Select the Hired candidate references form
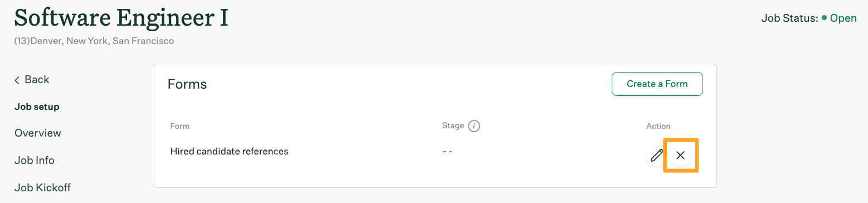 [x=229, y=151]
